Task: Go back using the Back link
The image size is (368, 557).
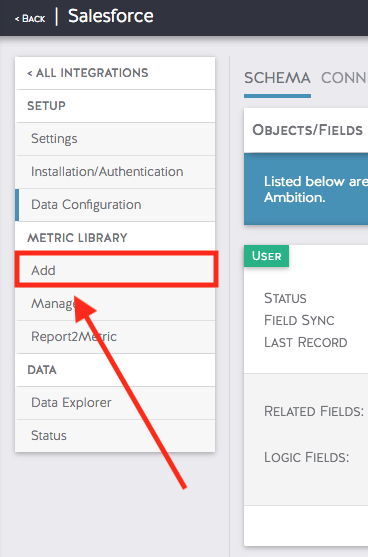Action: (x=30, y=18)
